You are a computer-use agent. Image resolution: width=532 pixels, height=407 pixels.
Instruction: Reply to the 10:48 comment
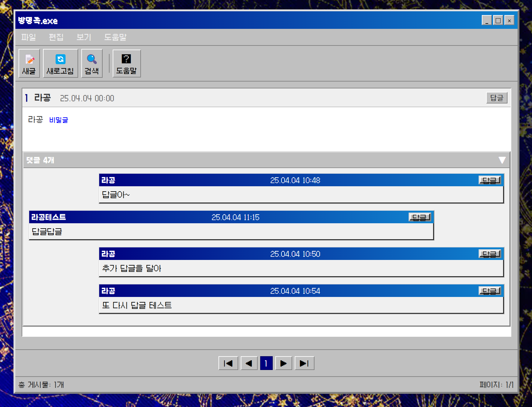(490, 180)
